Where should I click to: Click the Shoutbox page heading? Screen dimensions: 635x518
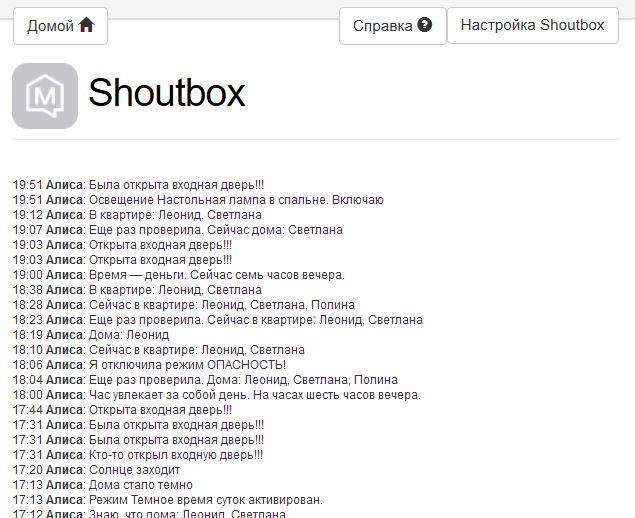click(x=166, y=93)
